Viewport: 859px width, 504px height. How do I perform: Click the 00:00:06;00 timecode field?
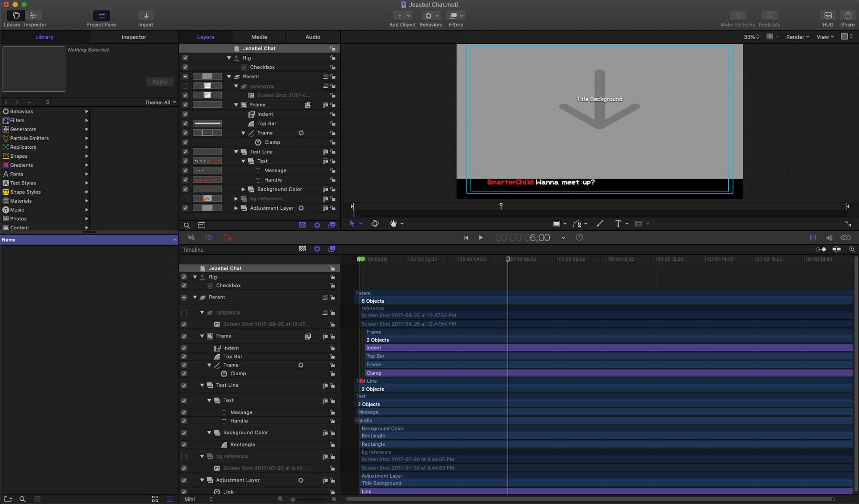click(x=523, y=237)
